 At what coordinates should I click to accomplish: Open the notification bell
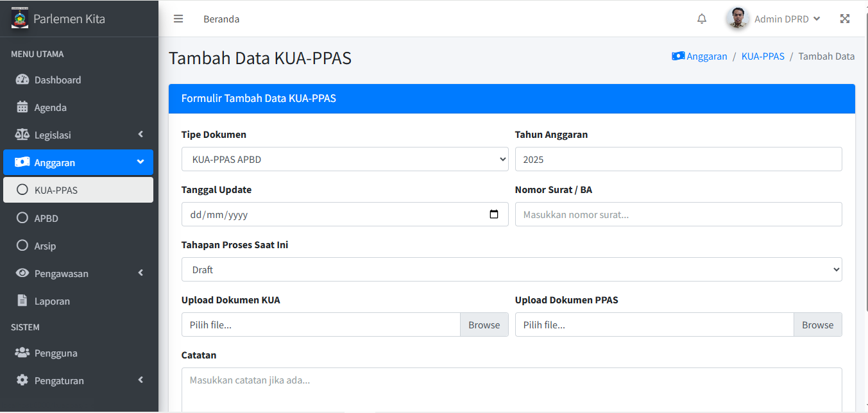click(702, 19)
